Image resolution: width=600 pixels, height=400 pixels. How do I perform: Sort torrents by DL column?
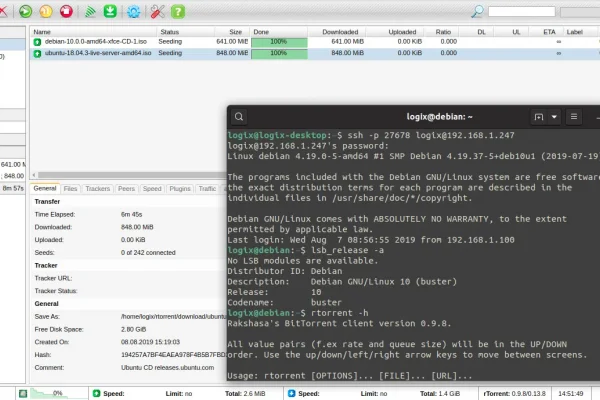(476, 32)
